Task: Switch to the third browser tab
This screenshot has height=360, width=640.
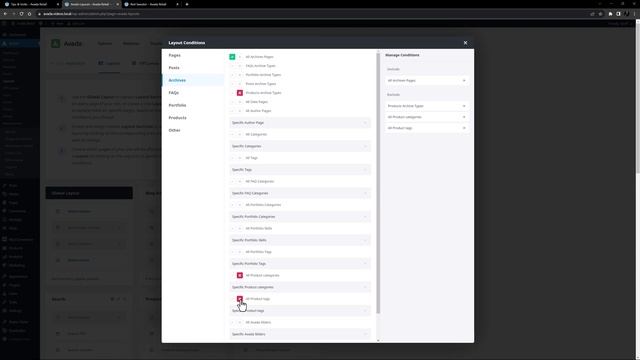Action: pos(150,4)
